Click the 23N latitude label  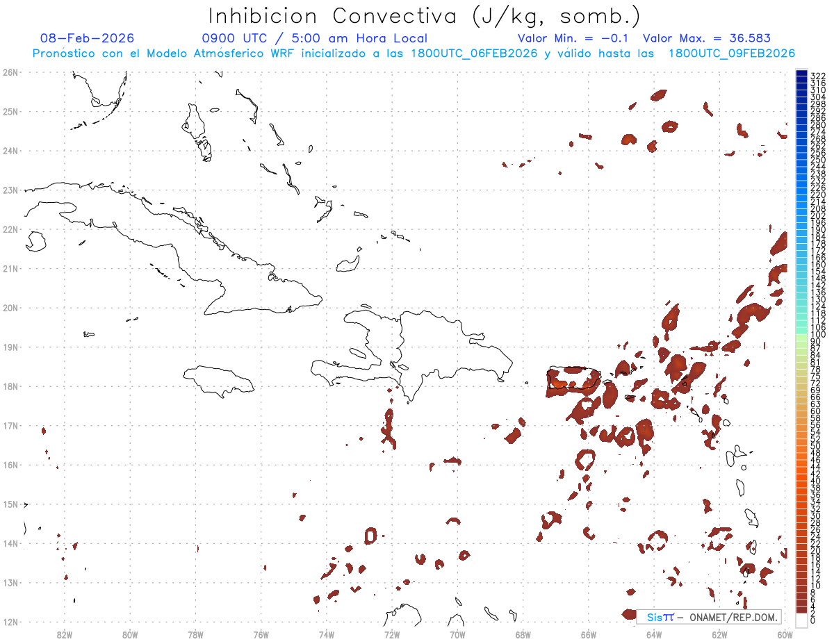point(10,190)
